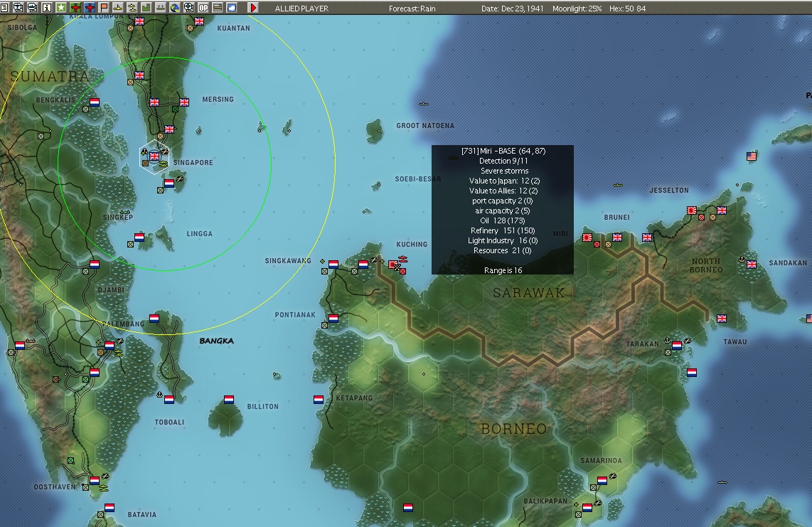The width and height of the screenshot is (812, 527).
Task: Select the British flag at Sandakan
Action: (752, 265)
